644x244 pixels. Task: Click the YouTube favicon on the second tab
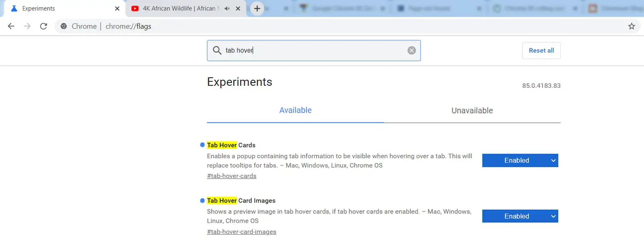pos(135,9)
